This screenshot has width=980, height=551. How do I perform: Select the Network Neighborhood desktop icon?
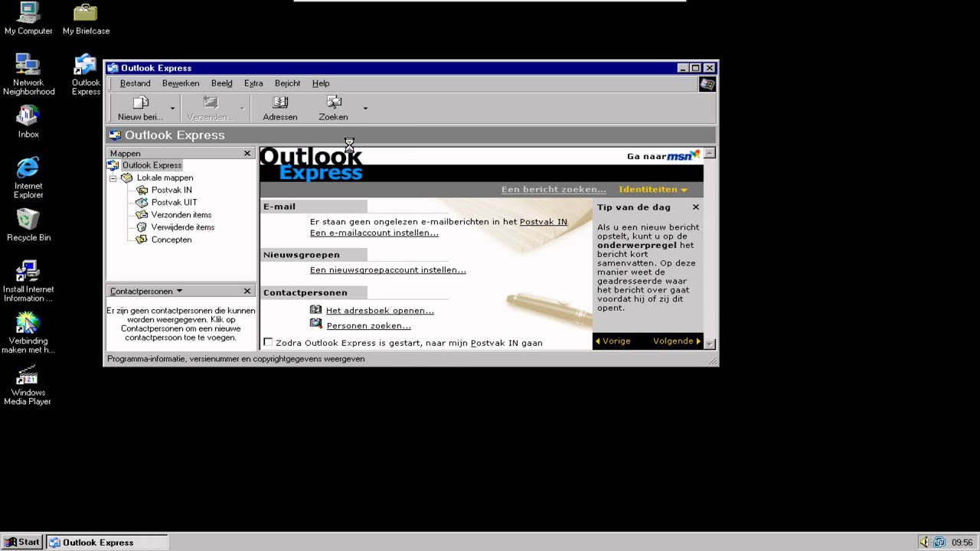pyautogui.click(x=28, y=64)
